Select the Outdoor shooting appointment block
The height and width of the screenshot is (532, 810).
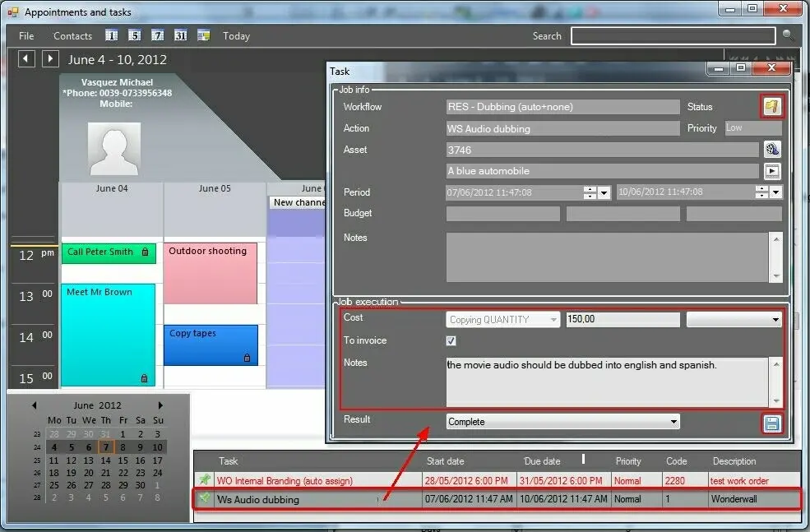(211, 272)
